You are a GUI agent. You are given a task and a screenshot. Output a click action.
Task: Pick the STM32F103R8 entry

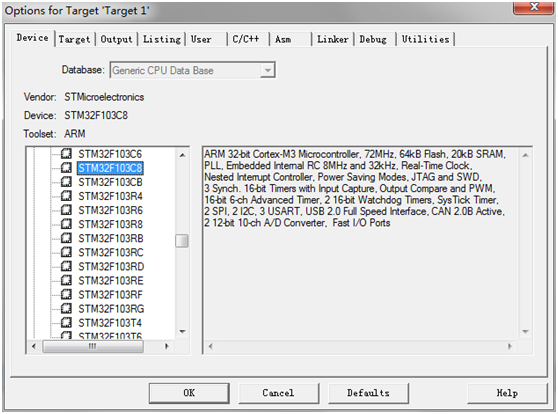110,224
